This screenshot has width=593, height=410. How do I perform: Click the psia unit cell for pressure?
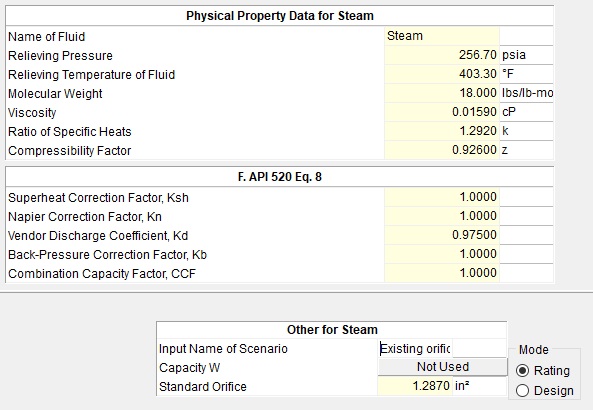(526, 55)
